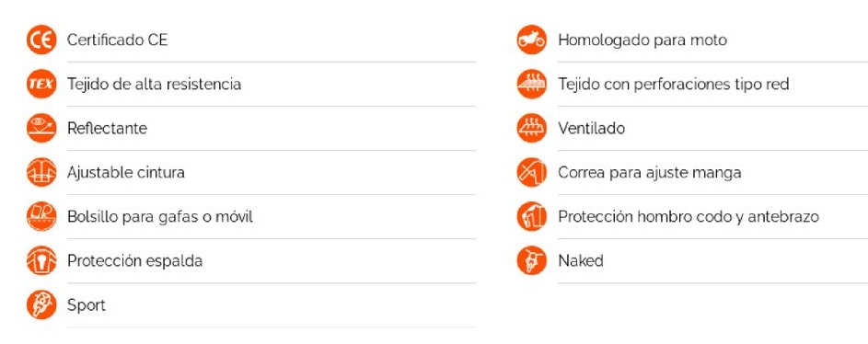Click Correa para ajuste manga label
This screenshot has height=344, width=868.
coord(649,173)
